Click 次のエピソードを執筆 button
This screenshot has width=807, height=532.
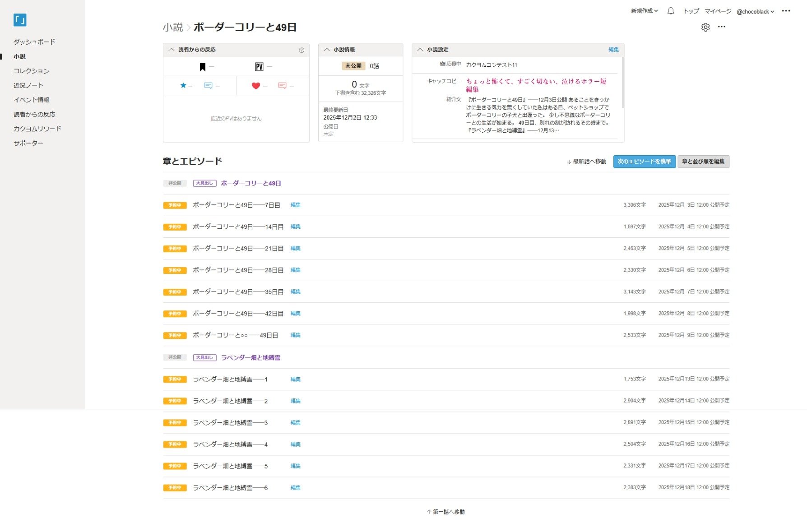pyautogui.click(x=644, y=162)
